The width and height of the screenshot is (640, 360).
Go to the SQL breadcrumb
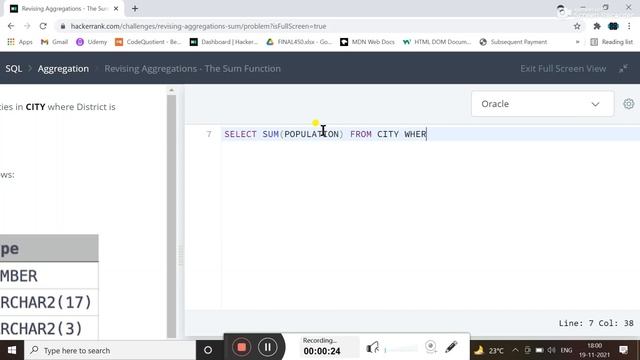(x=13, y=69)
